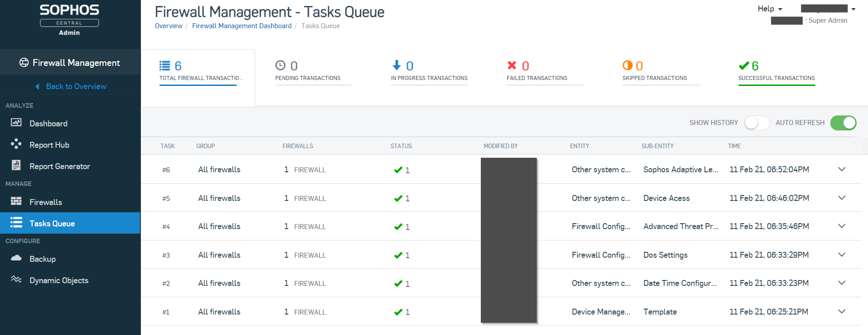Click the TIME column header

(x=734, y=146)
